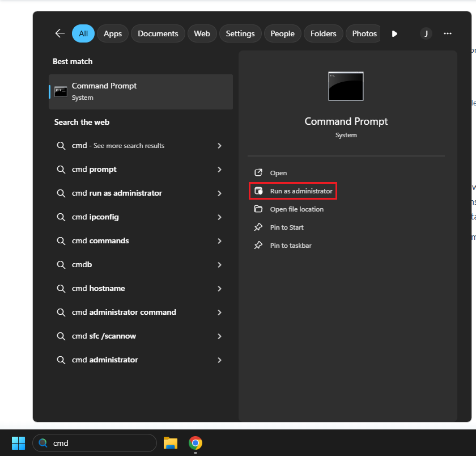Open the user account icon labeled J

tap(426, 33)
